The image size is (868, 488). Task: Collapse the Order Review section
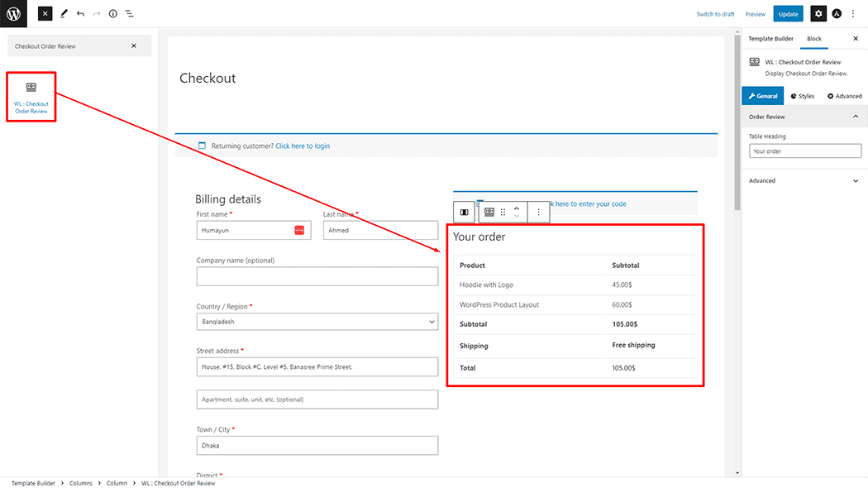click(855, 117)
